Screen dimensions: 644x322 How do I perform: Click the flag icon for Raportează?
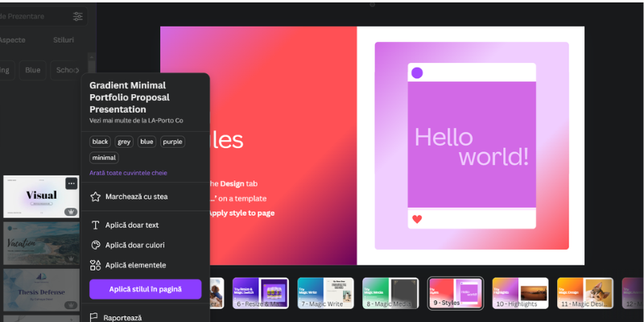tap(94, 317)
